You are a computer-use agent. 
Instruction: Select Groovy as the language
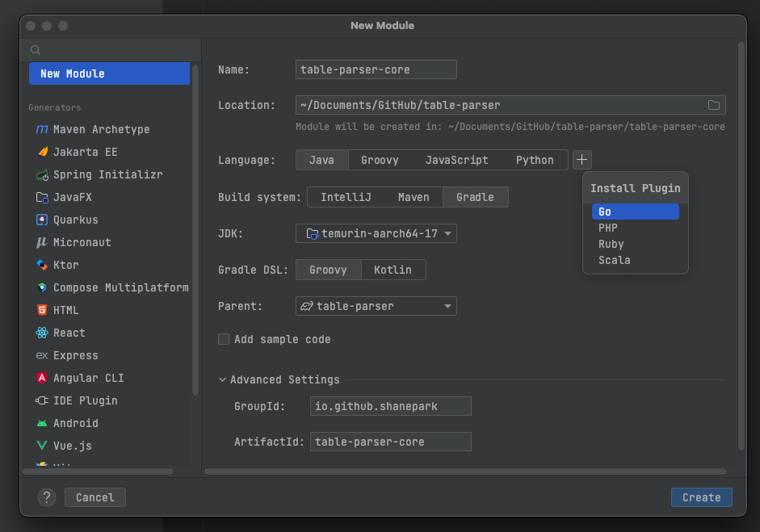pyautogui.click(x=380, y=160)
